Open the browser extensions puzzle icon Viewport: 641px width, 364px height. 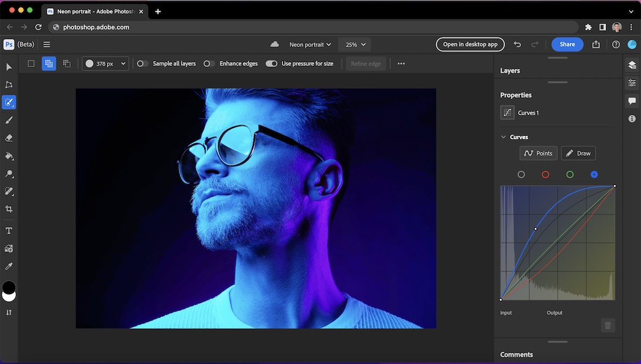588,27
